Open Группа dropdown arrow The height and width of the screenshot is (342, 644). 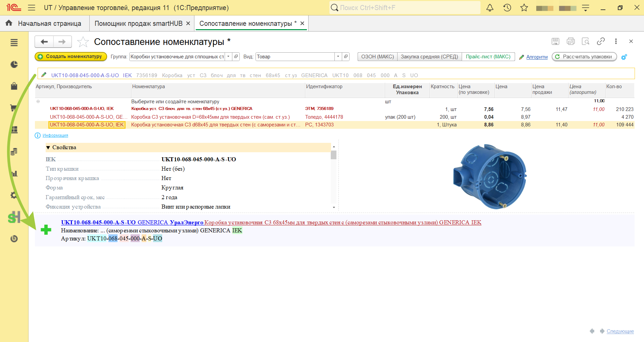228,57
